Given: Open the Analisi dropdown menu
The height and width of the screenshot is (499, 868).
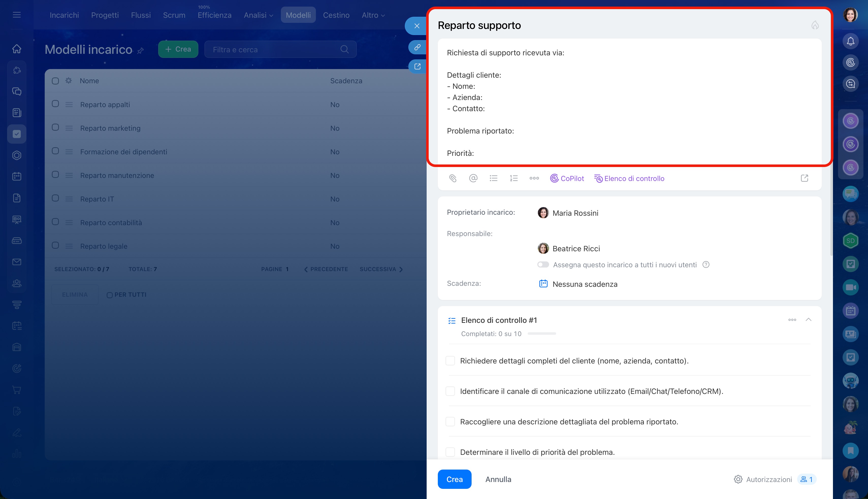Looking at the screenshot, I should tap(258, 15).
